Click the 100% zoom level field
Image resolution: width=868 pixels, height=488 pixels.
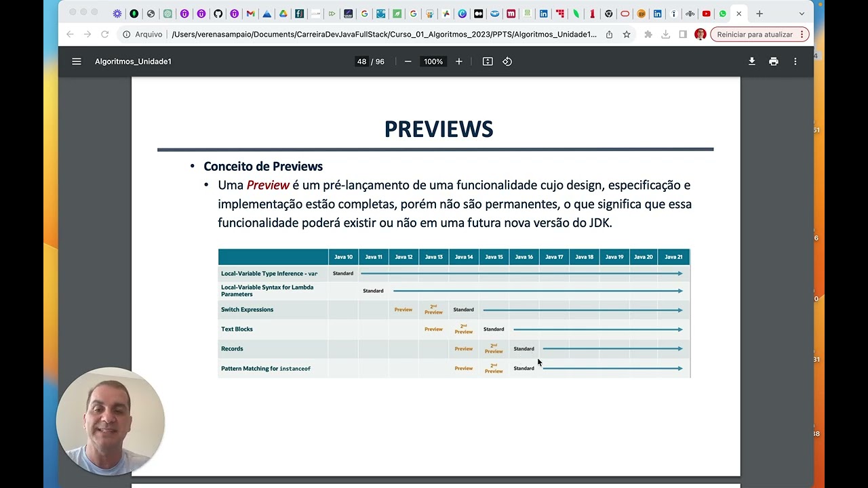(x=433, y=62)
